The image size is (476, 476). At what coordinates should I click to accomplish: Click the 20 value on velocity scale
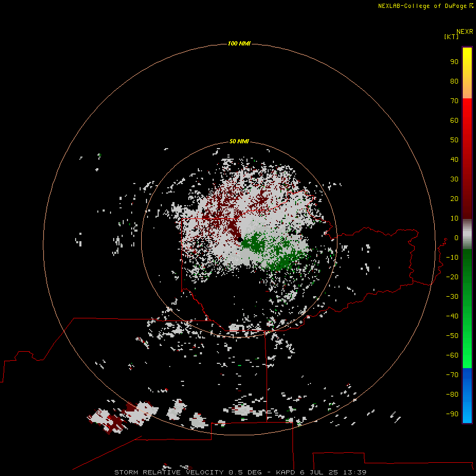[x=454, y=198]
